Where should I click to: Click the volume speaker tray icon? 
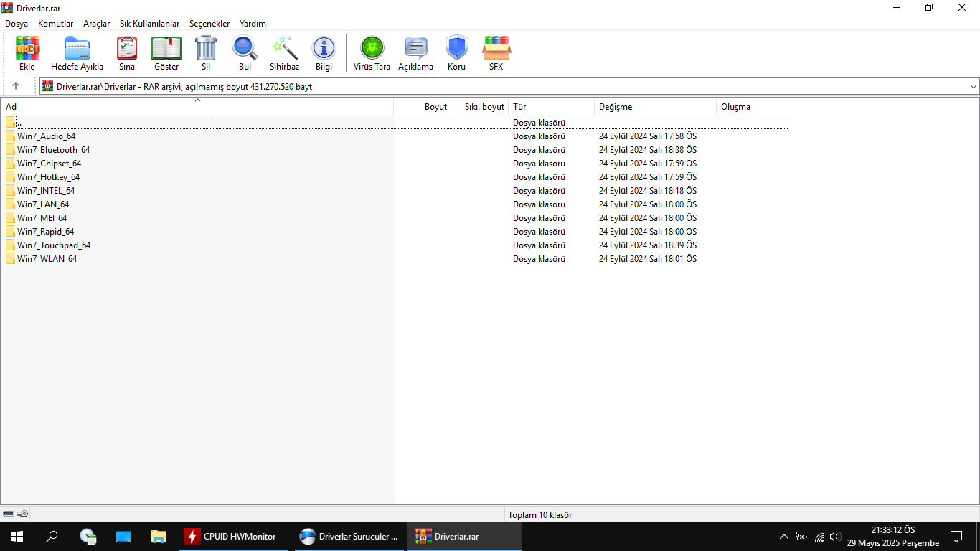coord(835,537)
